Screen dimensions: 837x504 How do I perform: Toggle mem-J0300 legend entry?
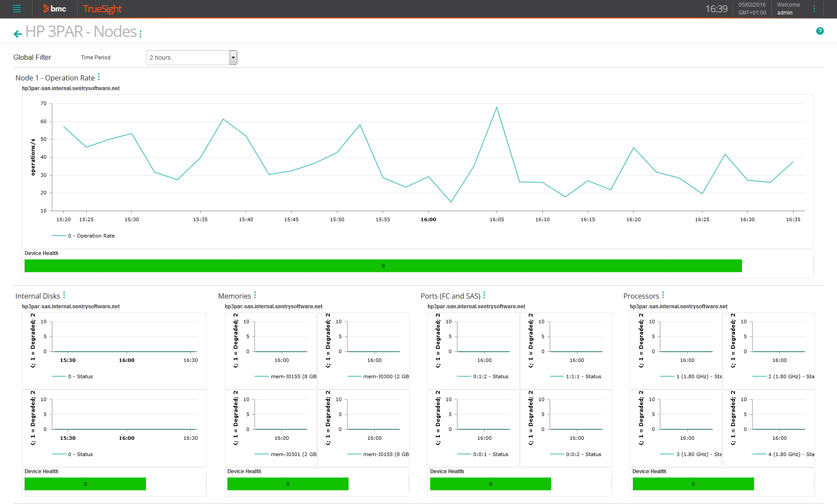[378, 376]
